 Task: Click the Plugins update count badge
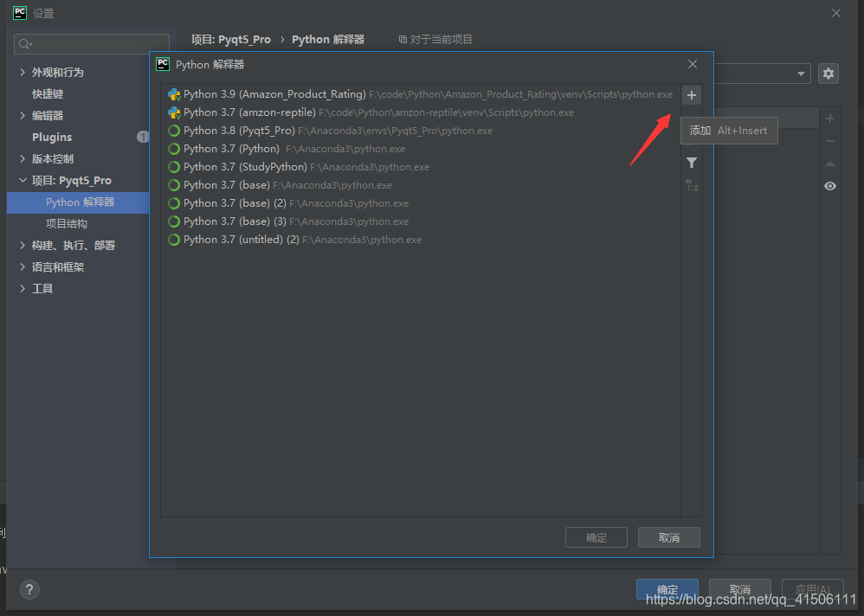143,137
